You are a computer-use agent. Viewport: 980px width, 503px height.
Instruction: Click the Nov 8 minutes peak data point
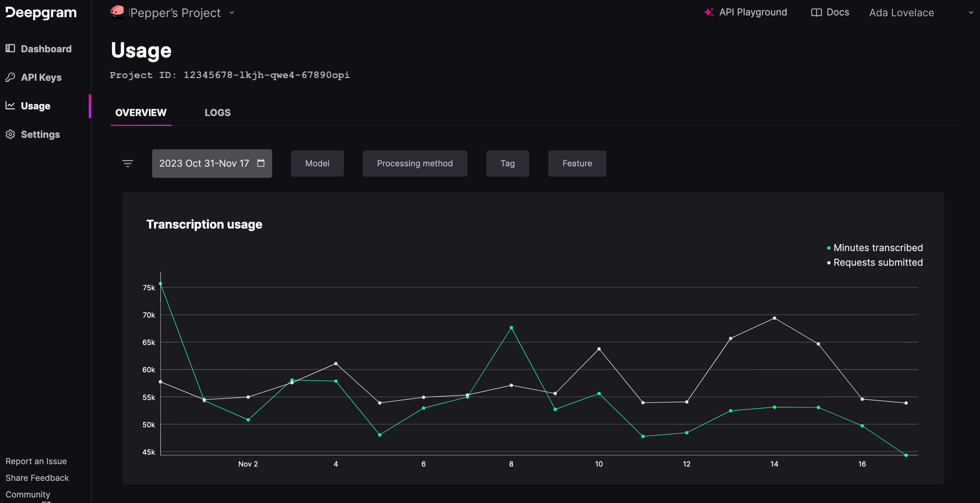(x=511, y=328)
